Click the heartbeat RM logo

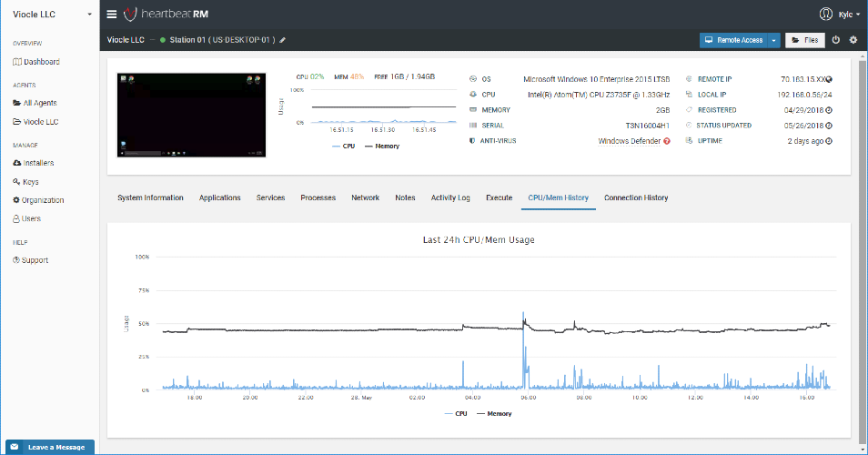click(x=167, y=14)
